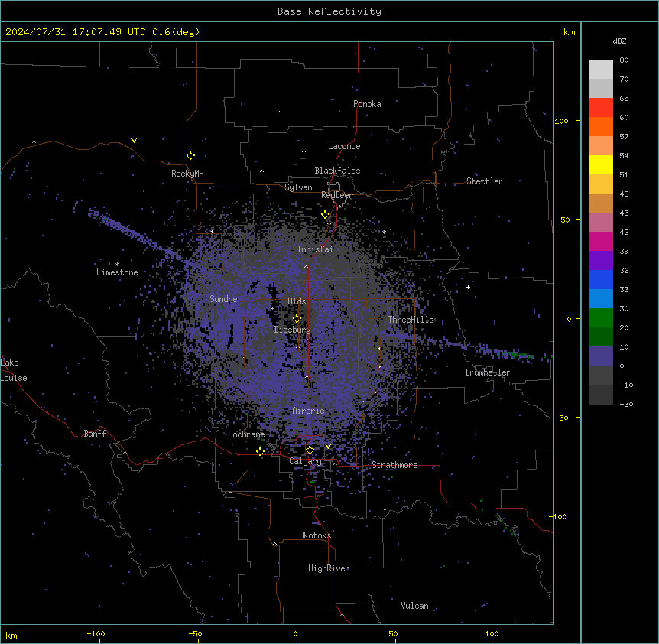The width and height of the screenshot is (659, 644).
Task: Click the Base_Reflectivity title text
Action: 329,11
